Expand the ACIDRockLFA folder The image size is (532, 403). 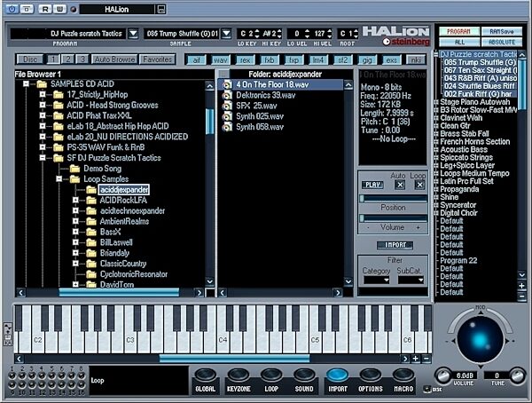(x=75, y=200)
